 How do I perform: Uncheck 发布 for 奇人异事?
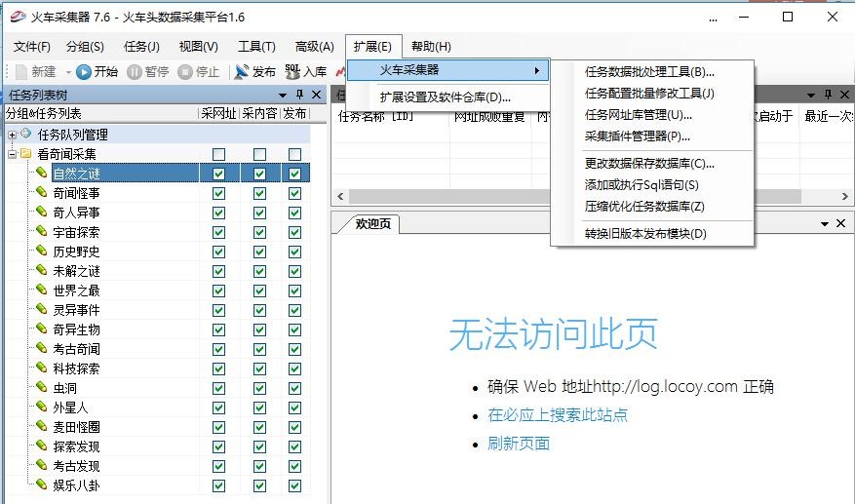(x=294, y=213)
